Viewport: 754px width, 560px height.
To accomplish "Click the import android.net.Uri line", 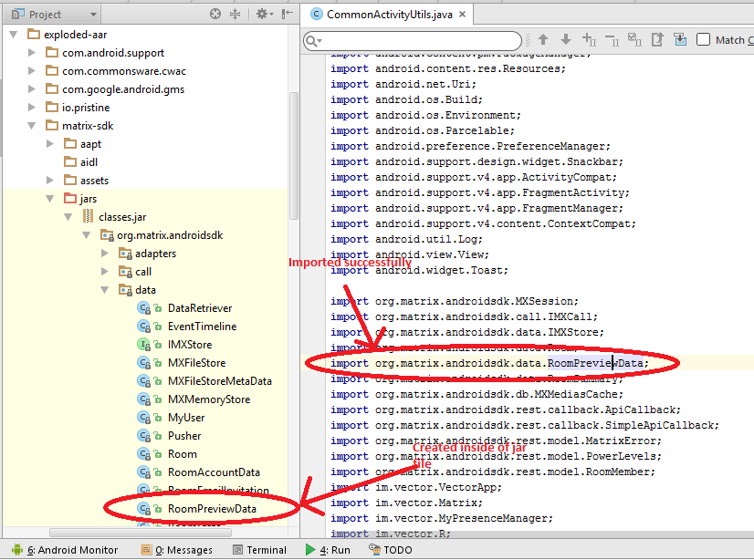I will (x=403, y=84).
